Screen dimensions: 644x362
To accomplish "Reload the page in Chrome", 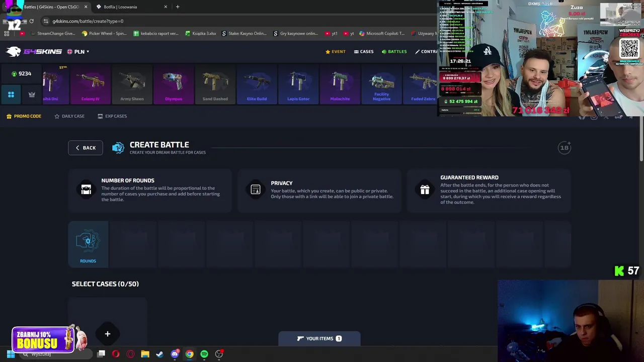I will [x=31, y=21].
